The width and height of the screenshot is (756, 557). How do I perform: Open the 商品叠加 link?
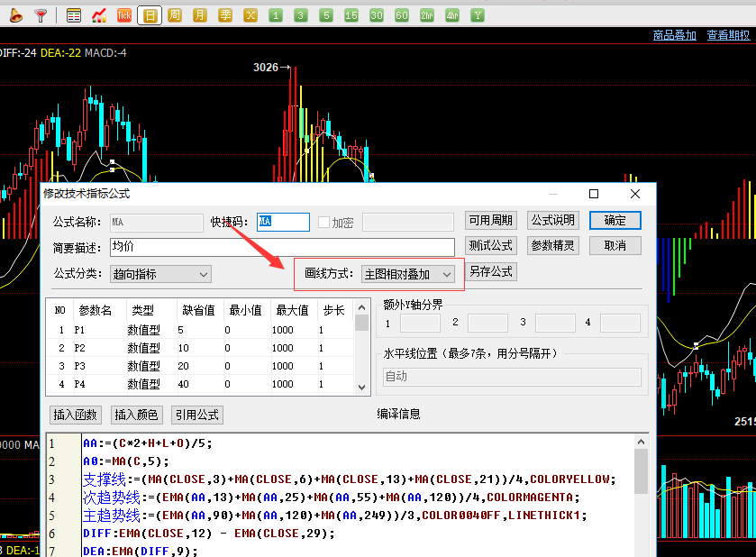tap(675, 35)
